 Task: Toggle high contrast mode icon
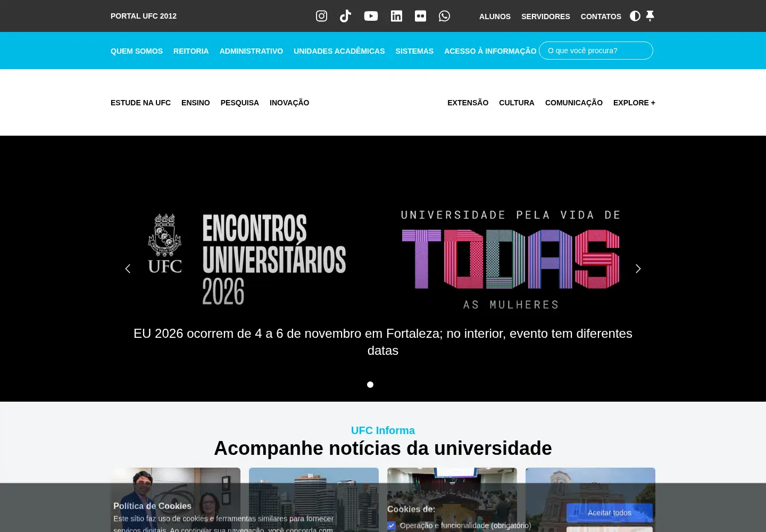coord(635,16)
